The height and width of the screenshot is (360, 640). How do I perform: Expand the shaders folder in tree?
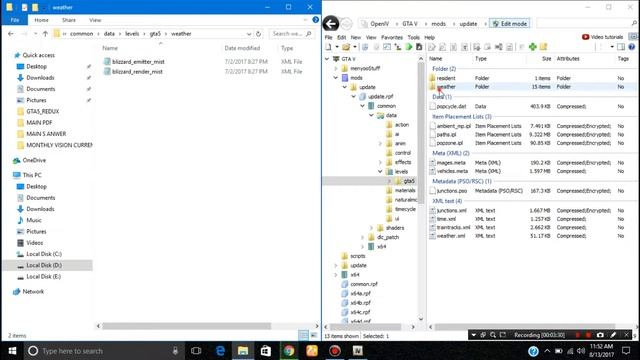click(x=371, y=228)
